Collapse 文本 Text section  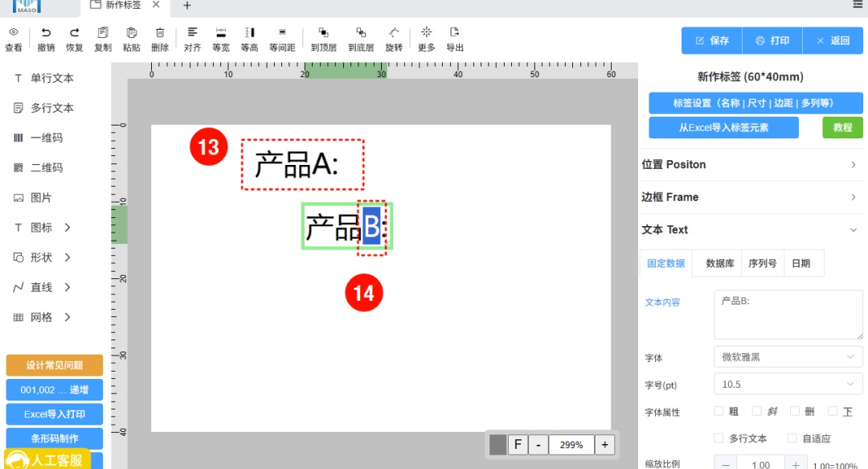point(750,230)
